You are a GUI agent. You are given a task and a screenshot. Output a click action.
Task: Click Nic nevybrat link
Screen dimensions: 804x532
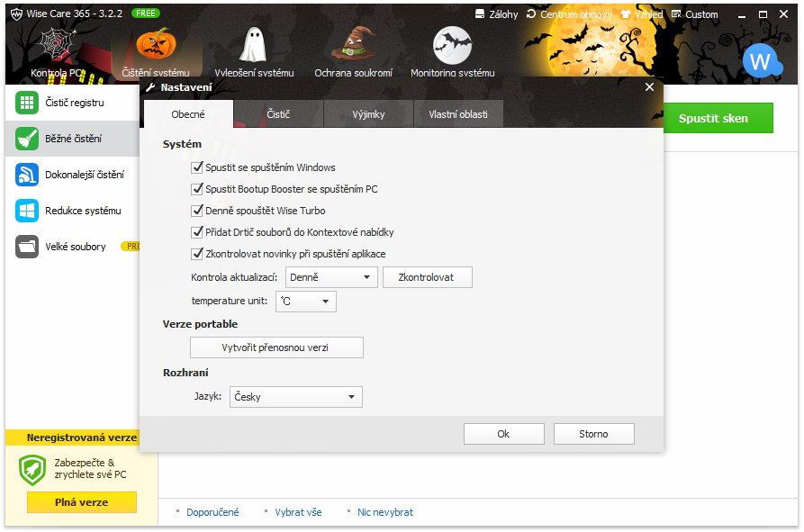pyautogui.click(x=385, y=512)
